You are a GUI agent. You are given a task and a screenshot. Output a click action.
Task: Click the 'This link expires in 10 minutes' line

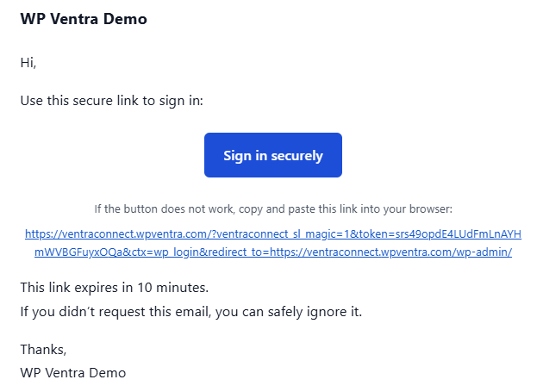coord(115,288)
